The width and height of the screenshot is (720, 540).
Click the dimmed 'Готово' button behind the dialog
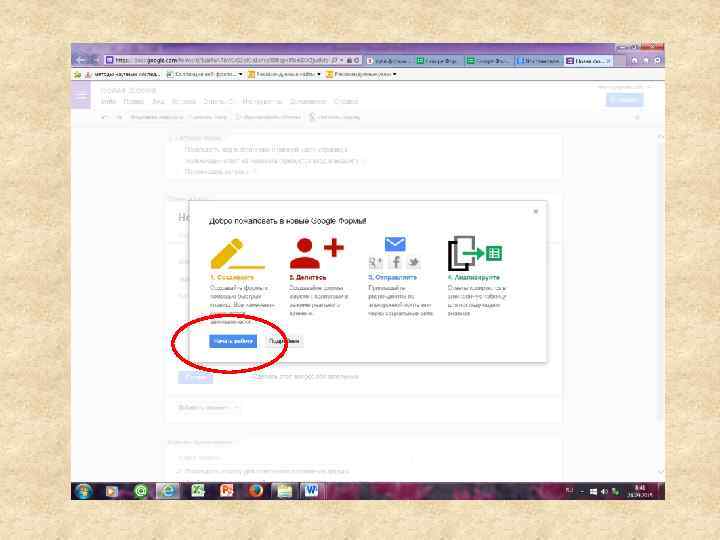195,377
